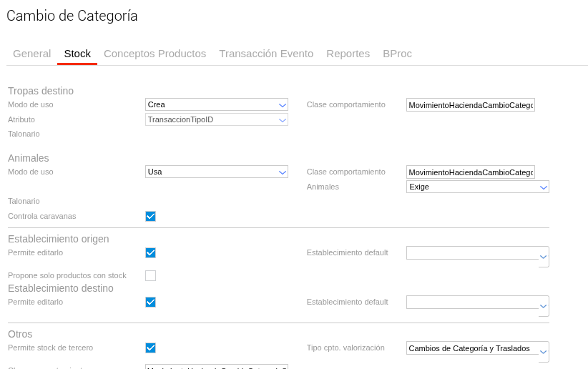Go to Transacción Evento tab

coord(266,54)
